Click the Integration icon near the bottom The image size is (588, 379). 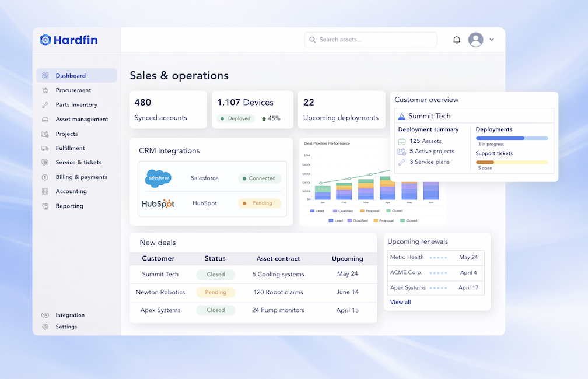pyautogui.click(x=45, y=315)
